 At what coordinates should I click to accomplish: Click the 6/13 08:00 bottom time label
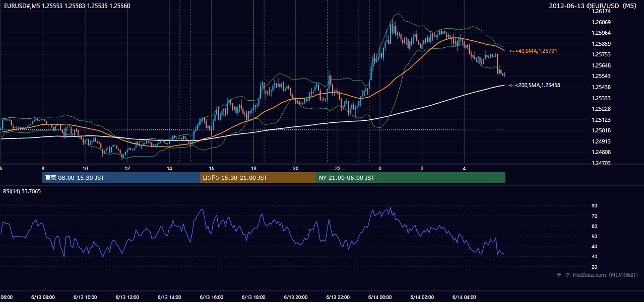(43, 297)
